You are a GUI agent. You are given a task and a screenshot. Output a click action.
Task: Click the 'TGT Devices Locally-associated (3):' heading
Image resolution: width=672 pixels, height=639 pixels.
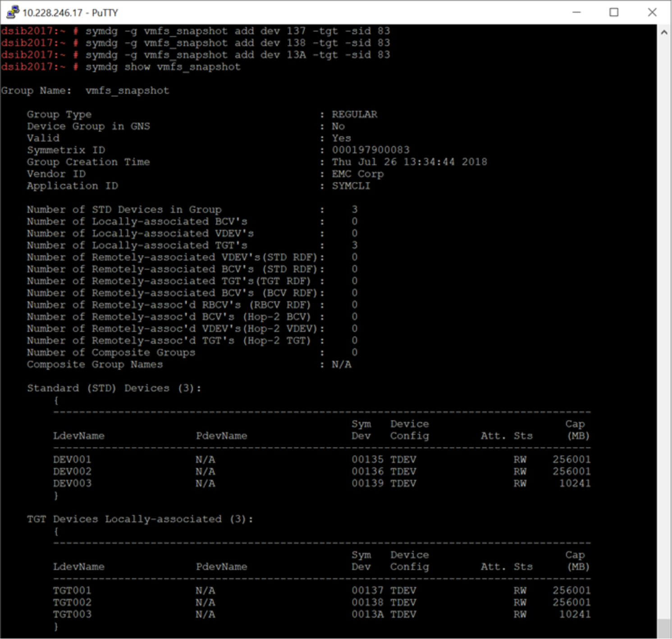(x=140, y=519)
